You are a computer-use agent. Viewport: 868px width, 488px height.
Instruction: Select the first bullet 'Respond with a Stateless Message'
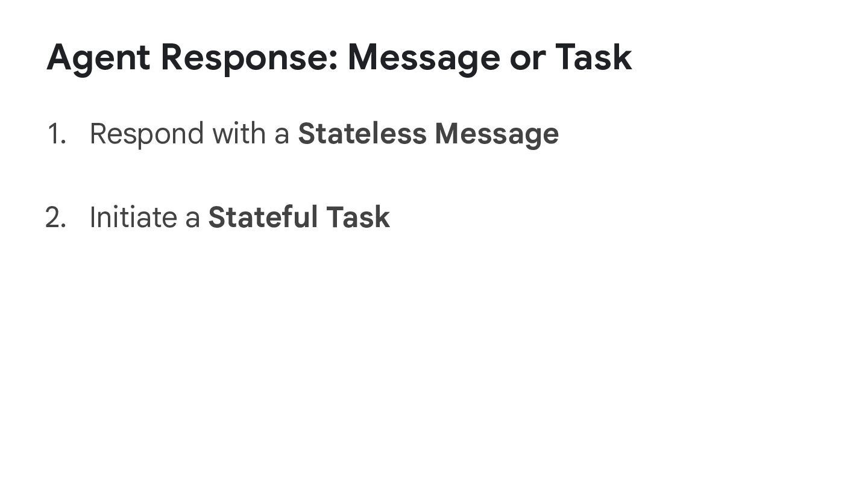tap(324, 134)
